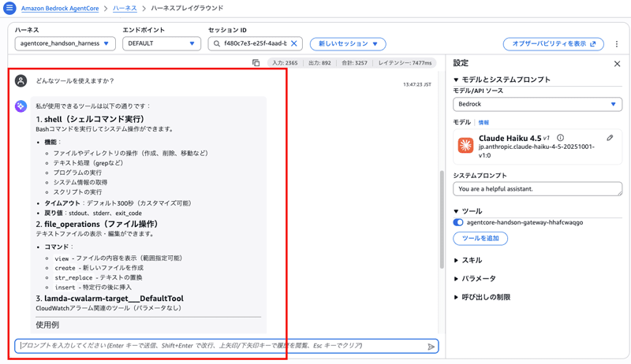631x364 pixels.
Task: Send the prompt with the arrow icon
Action: pos(431,347)
